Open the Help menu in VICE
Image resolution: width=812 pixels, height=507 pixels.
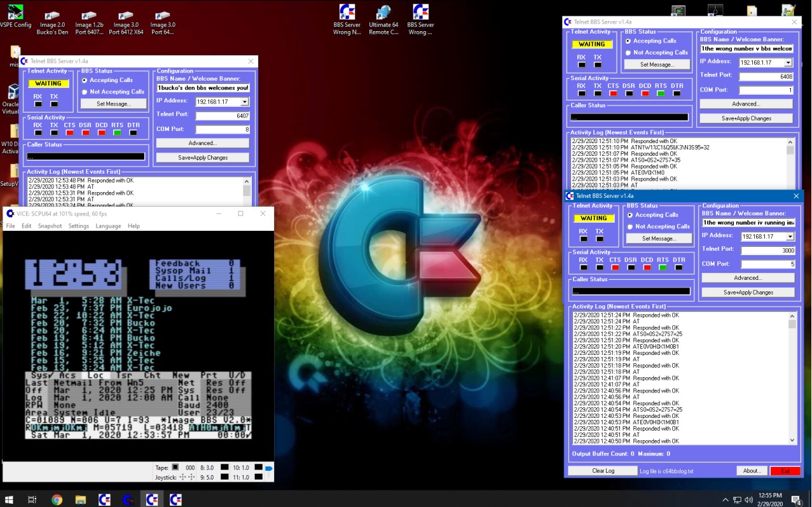(x=134, y=226)
